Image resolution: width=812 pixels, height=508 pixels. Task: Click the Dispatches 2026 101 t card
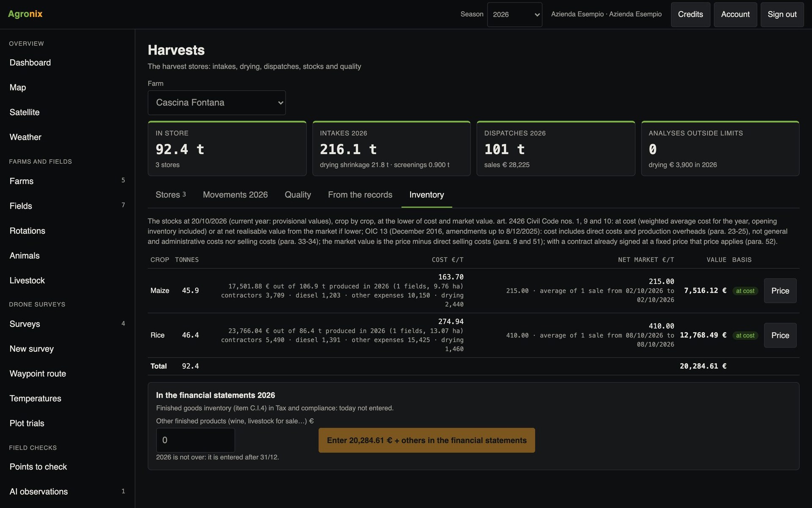pos(556,149)
